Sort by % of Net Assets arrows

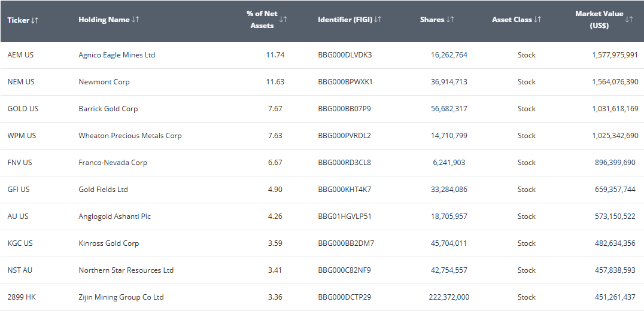(283, 19)
